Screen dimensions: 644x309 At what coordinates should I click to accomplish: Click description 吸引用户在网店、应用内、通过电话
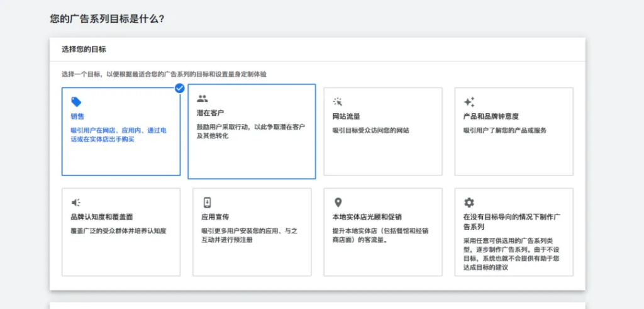pos(118,135)
